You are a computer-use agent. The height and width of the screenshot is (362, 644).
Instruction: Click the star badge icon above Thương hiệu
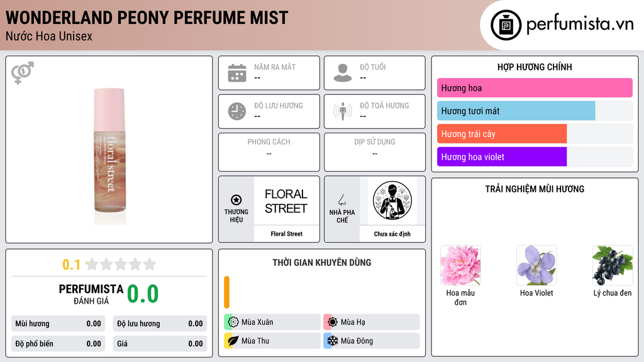coord(236,200)
